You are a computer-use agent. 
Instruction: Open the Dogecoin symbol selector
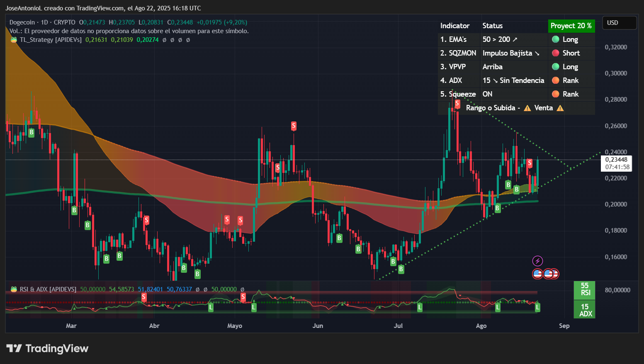point(22,22)
